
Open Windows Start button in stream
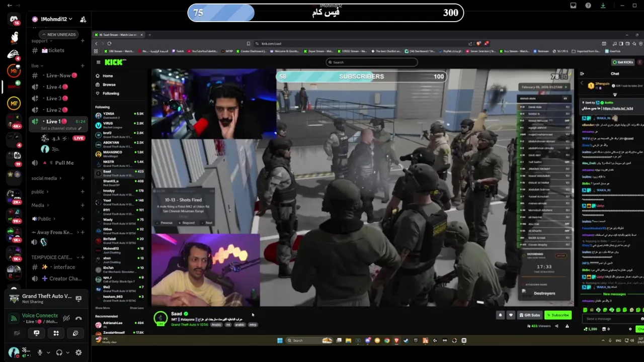pyautogui.click(x=280, y=340)
